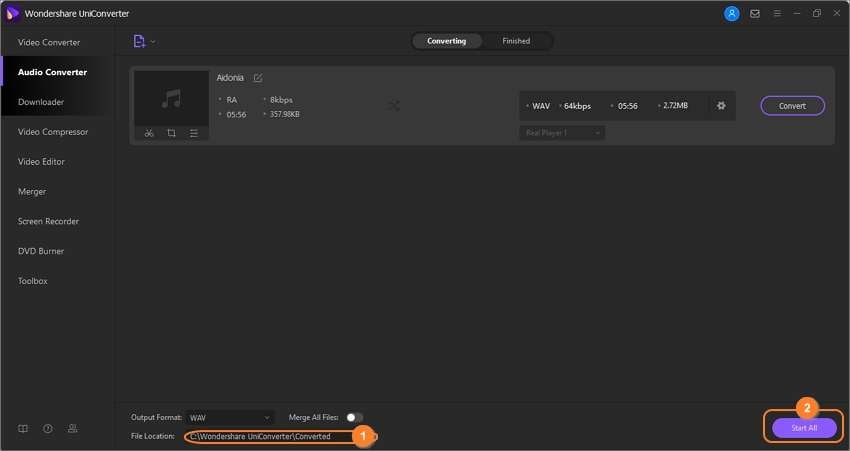The image size is (850, 451).
Task: Toggle the Merge All Files switch
Action: pos(355,417)
